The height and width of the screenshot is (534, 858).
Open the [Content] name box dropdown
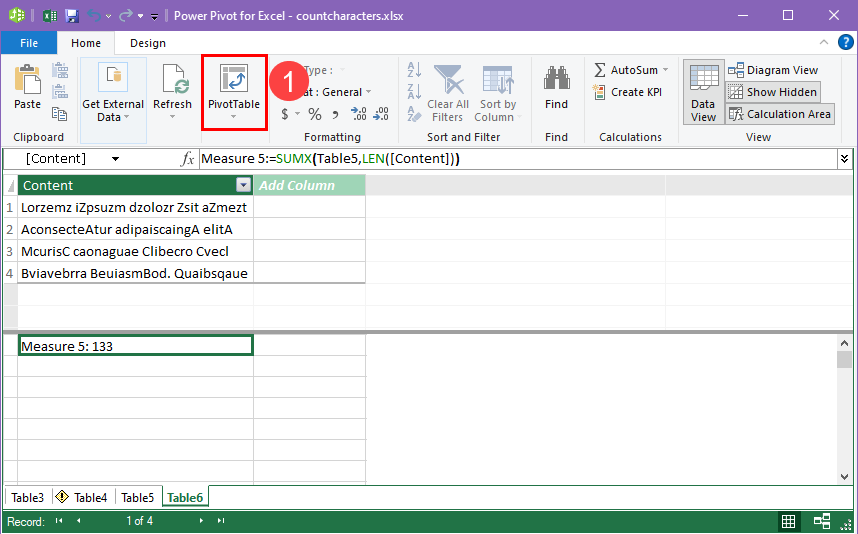coord(115,159)
